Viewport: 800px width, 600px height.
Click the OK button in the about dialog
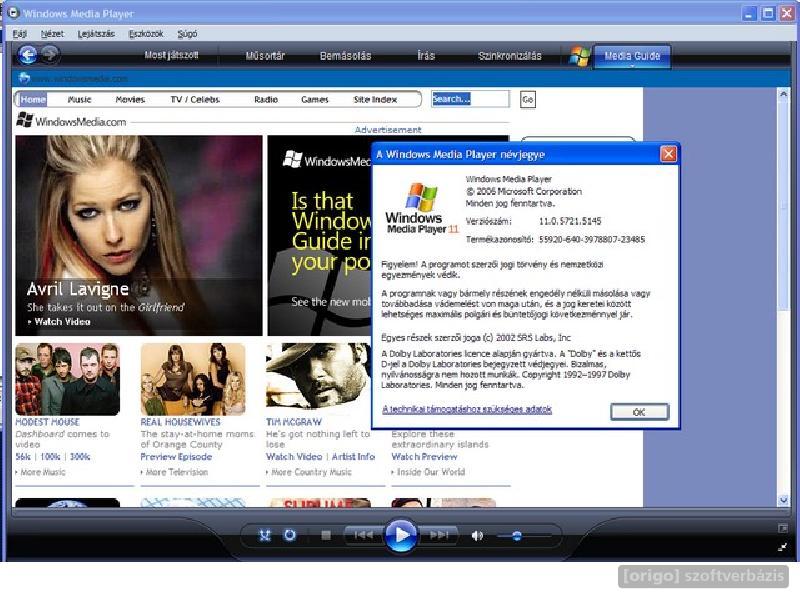(639, 412)
